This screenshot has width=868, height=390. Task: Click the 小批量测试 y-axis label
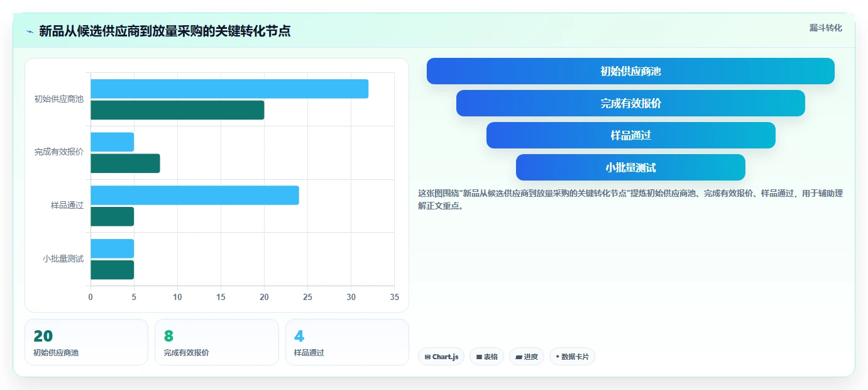tap(63, 259)
